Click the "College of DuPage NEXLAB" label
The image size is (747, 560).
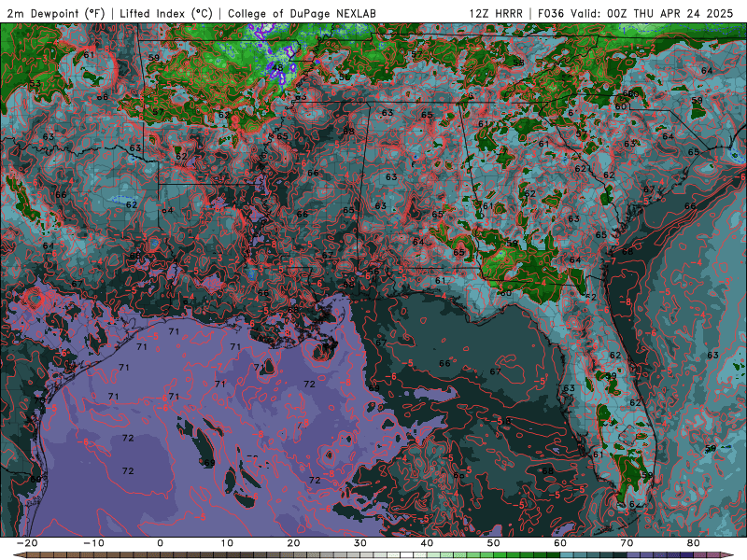[x=302, y=13]
